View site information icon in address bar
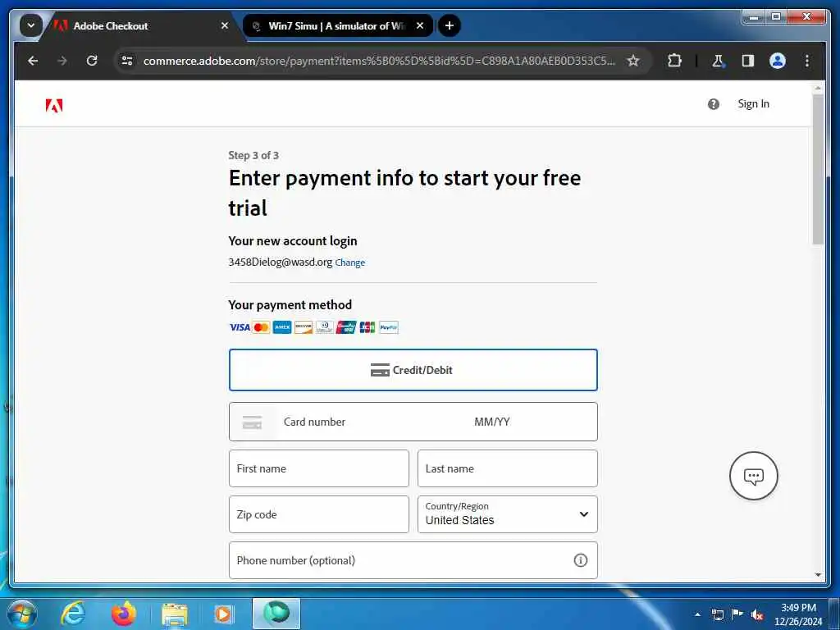 click(x=127, y=61)
